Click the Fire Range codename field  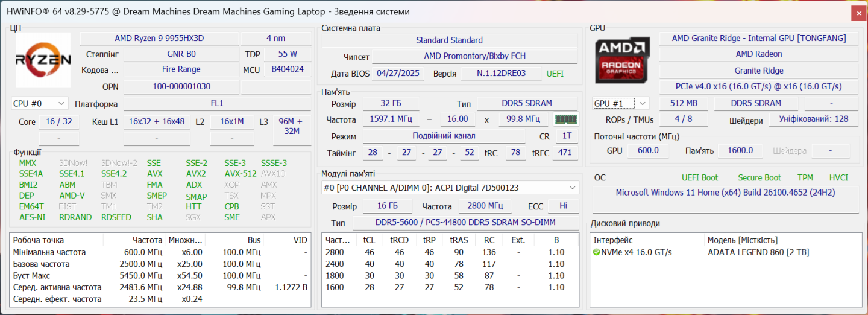[181, 69]
